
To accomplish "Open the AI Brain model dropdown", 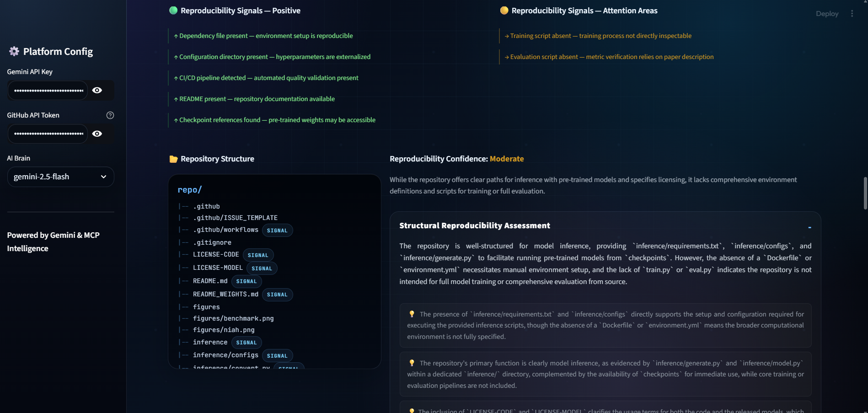I will pyautogui.click(x=61, y=177).
